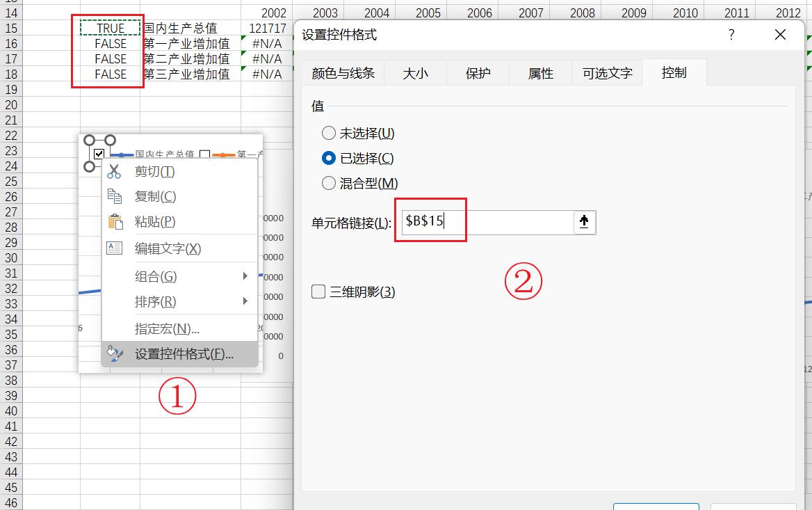
Task: Enable the 三维阴影(3) checkbox
Action: click(x=318, y=292)
